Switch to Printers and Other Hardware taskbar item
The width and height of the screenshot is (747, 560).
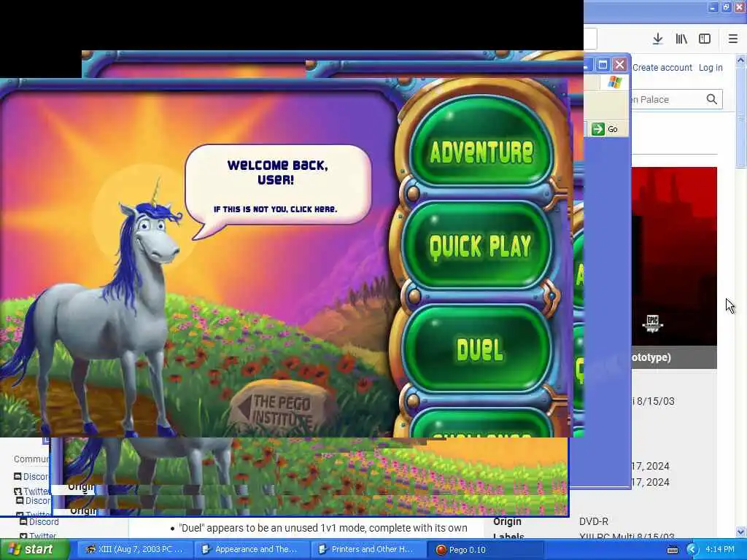tap(368, 550)
